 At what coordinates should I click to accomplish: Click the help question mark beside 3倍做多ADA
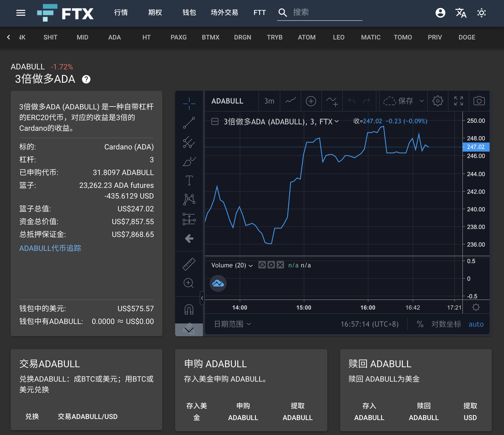point(86,79)
